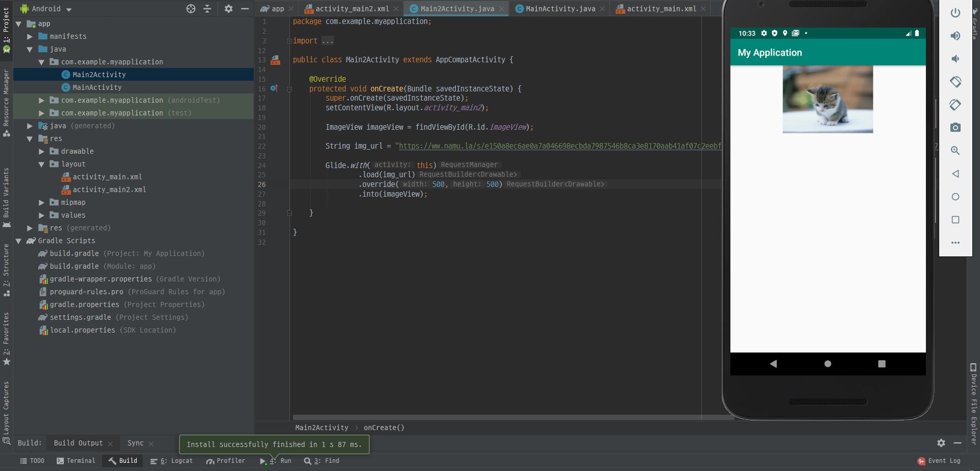Click the emulator toolbar Back triangle
Image resolution: width=980 pixels, height=471 pixels.
[x=955, y=174]
